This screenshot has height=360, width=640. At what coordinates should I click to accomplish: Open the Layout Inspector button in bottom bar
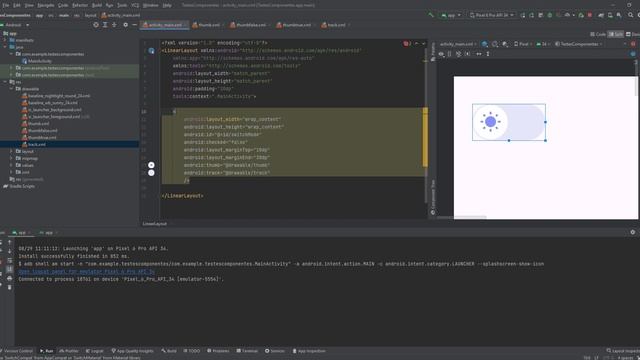tap(623, 351)
